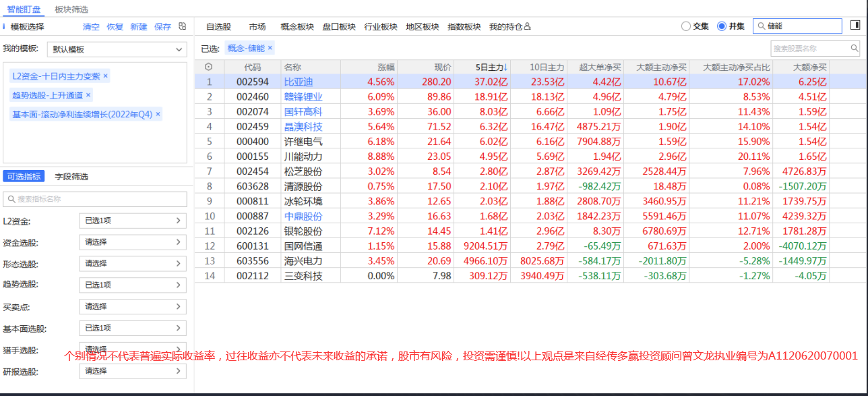Select the 并集 radio button
Viewport: 868px width, 396px height.
click(x=722, y=26)
